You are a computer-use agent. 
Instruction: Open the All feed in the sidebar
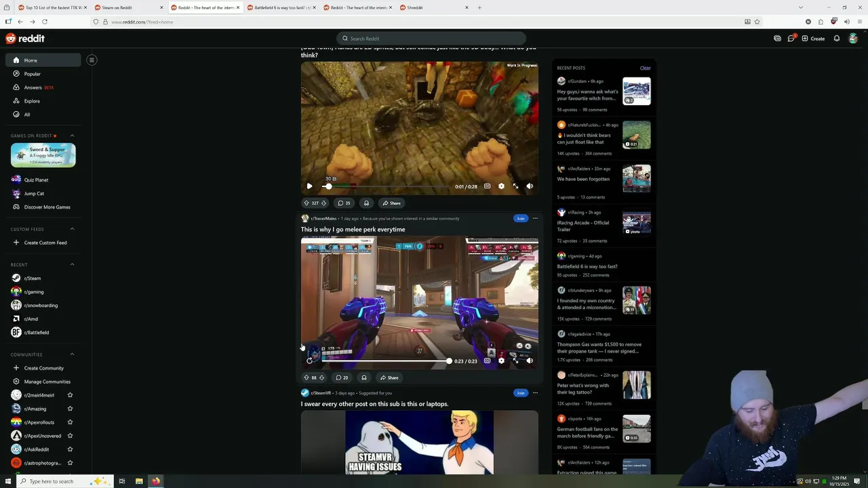click(x=45, y=115)
